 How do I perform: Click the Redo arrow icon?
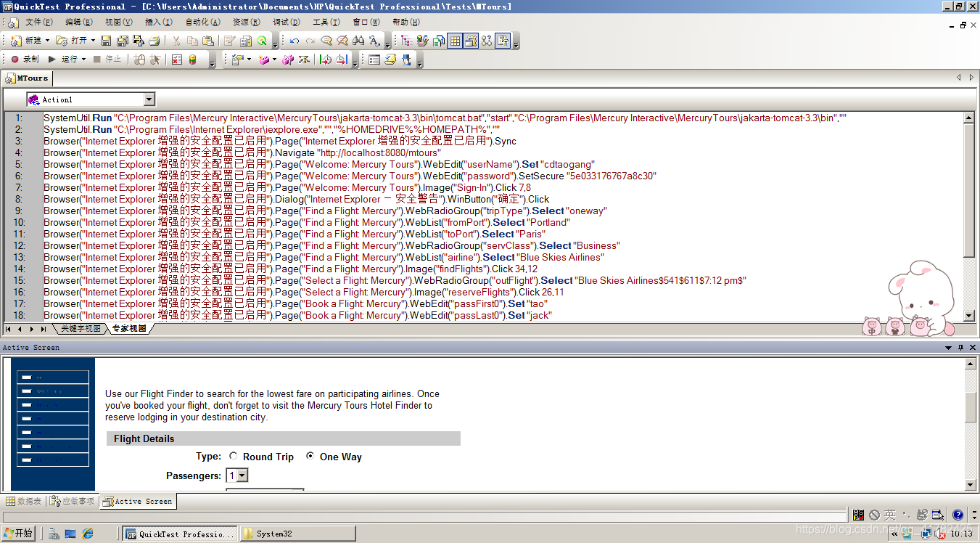pyautogui.click(x=310, y=41)
